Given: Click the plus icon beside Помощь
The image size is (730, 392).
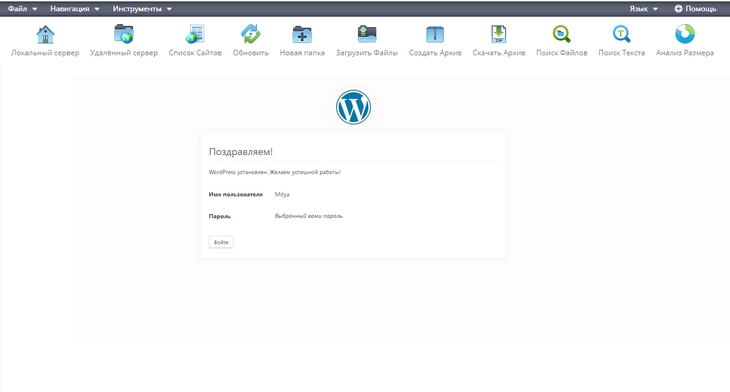Looking at the screenshot, I should (x=678, y=8).
